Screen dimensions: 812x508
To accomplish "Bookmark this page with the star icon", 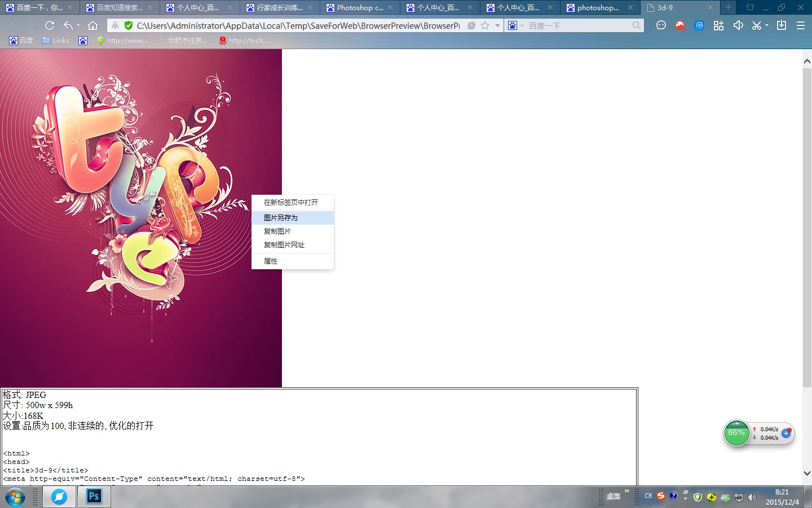I will (x=485, y=25).
